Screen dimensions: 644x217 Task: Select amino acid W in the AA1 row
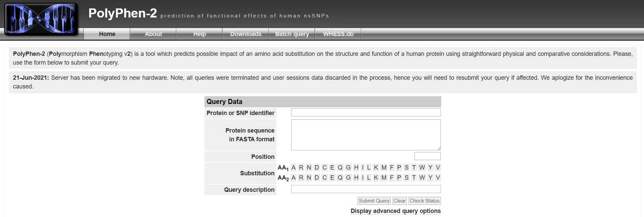(x=422, y=168)
